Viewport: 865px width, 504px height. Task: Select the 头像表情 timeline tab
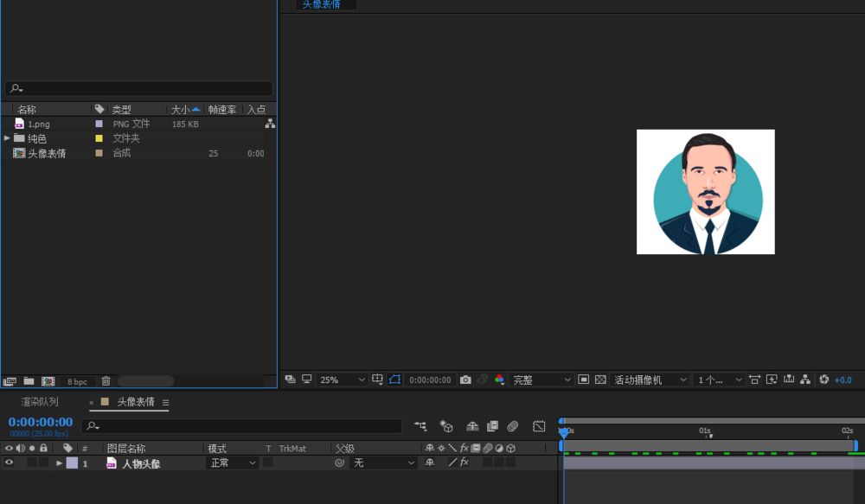(136, 402)
